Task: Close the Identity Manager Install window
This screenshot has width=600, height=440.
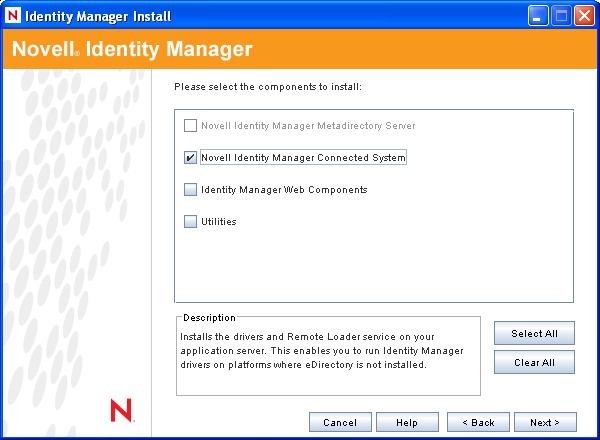Action: click(584, 16)
